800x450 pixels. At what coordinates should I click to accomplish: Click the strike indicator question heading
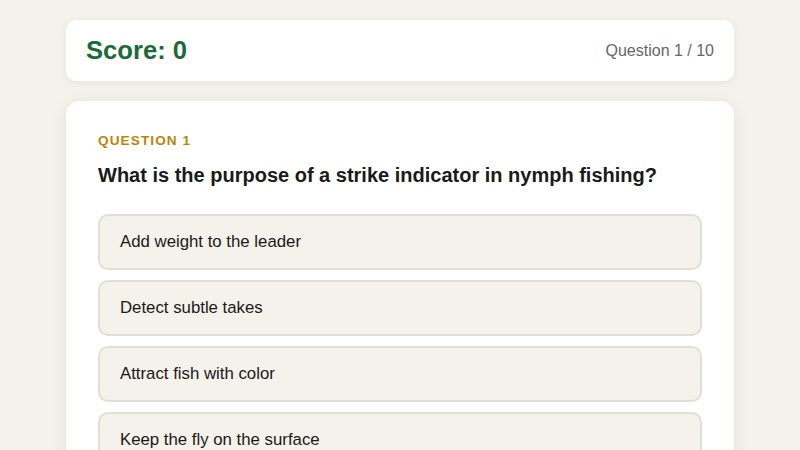(377, 176)
